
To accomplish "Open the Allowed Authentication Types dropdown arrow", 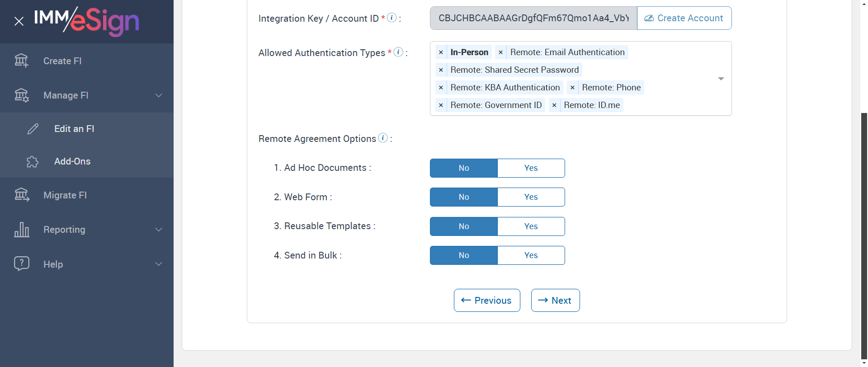I will tap(721, 79).
